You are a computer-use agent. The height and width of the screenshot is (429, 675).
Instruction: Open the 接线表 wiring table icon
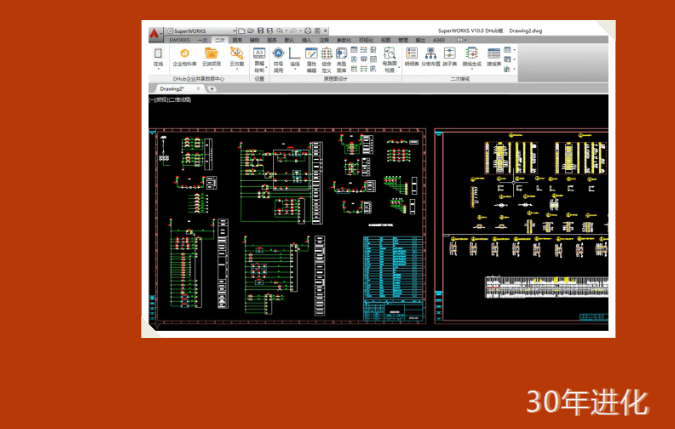tap(493, 53)
